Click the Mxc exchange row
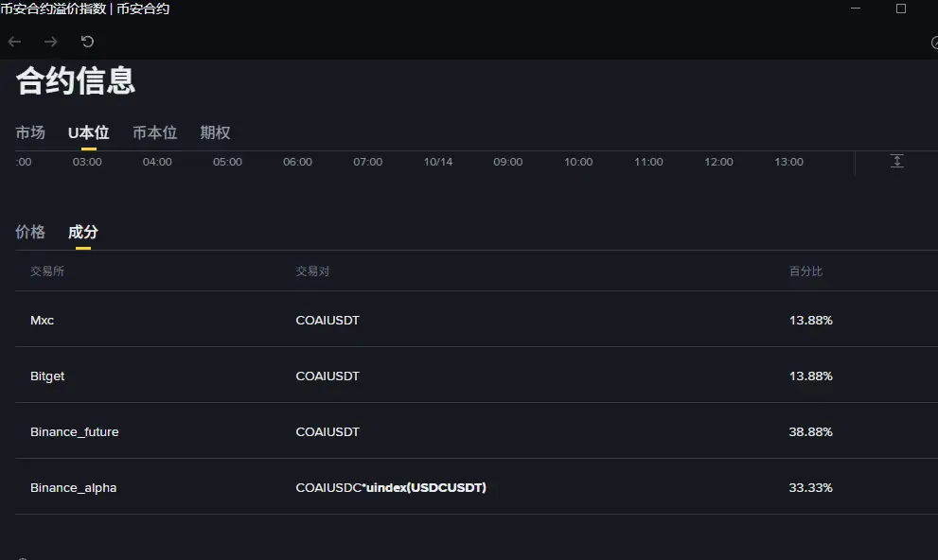 [x=42, y=320]
